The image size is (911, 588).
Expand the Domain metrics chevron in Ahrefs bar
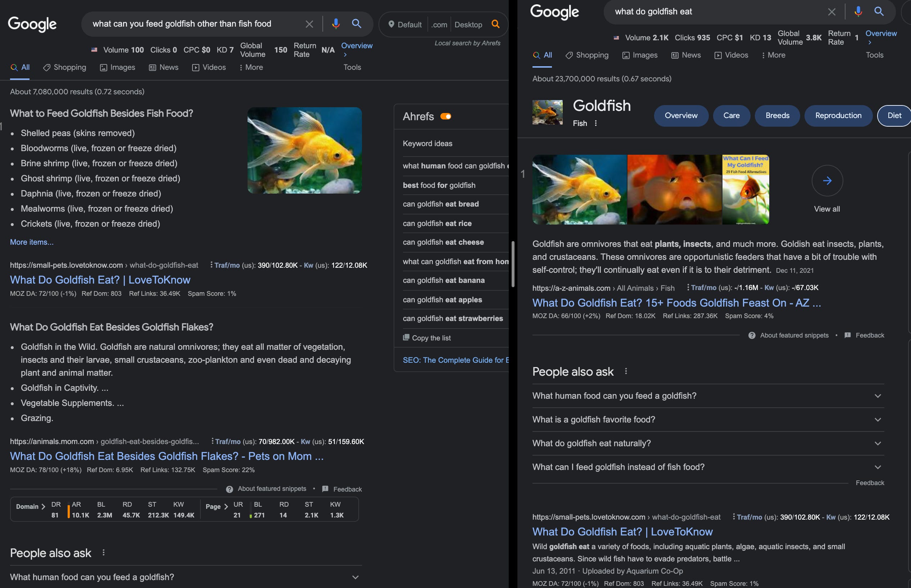pos(43,507)
